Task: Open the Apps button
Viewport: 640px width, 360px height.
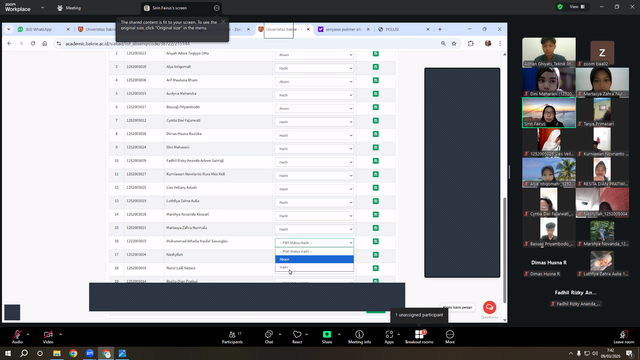Action: click(389, 337)
